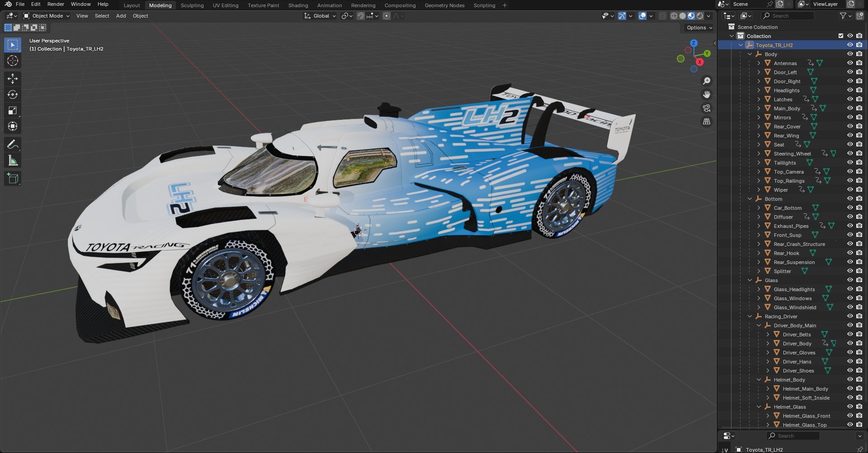Switch to the Sculpting workspace tab
Screen dimensions: 868x453
click(192, 5)
